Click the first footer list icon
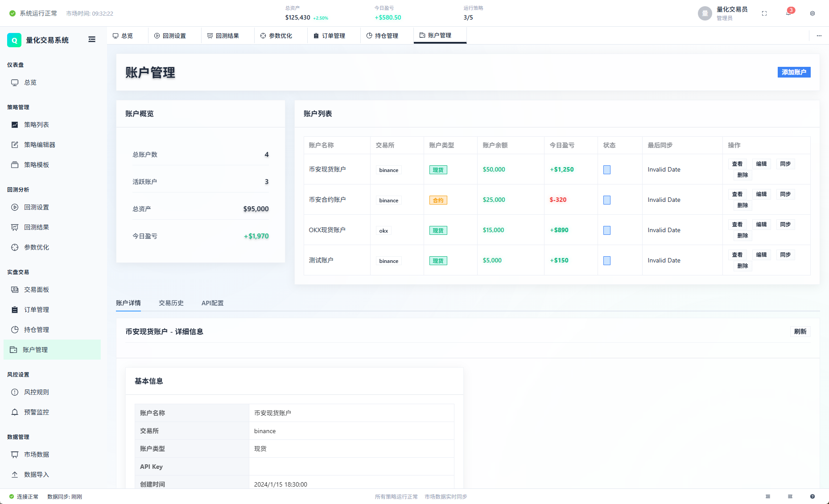The height and width of the screenshot is (504, 829). coord(768,496)
